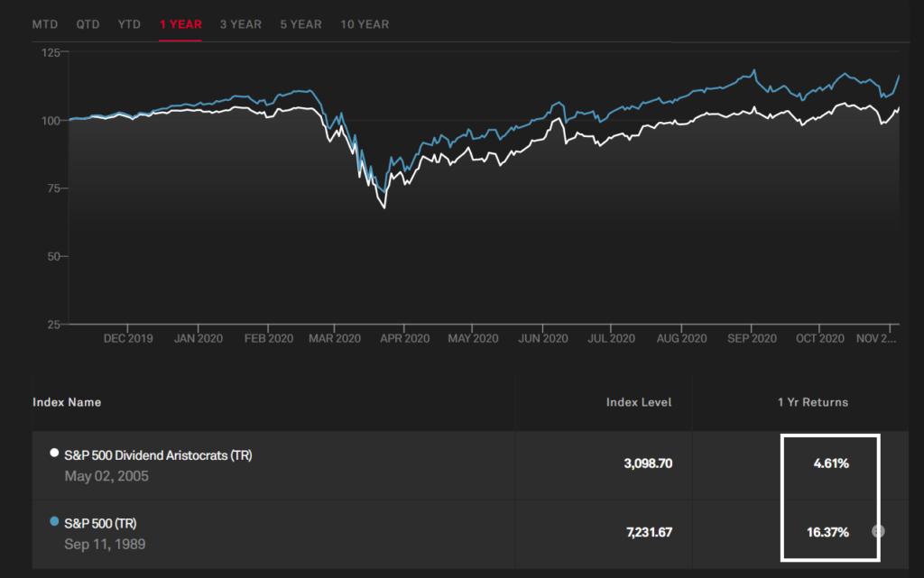Click the Index Level column header
This screenshot has height=578, width=924.
coord(639,402)
